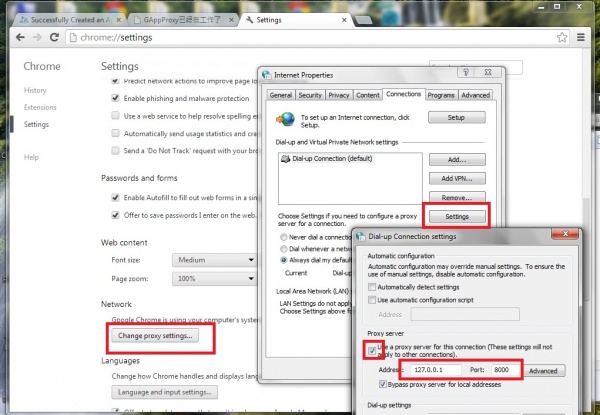Close the Internet Properties dialog

(488, 72)
